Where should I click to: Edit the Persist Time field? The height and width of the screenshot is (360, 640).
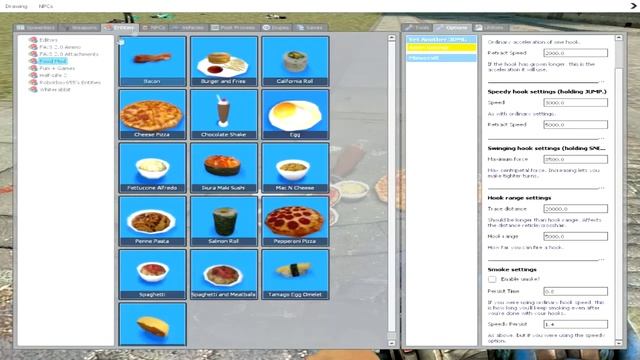576,291
